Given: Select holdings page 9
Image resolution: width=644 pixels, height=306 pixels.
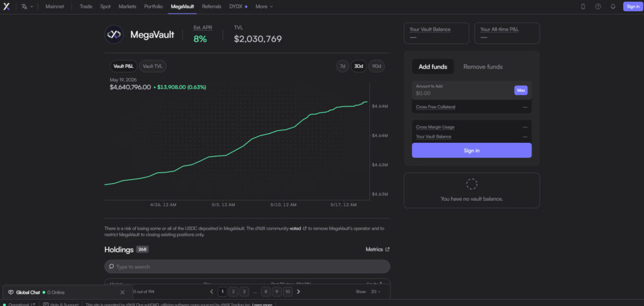Looking at the screenshot, I should [x=277, y=292].
